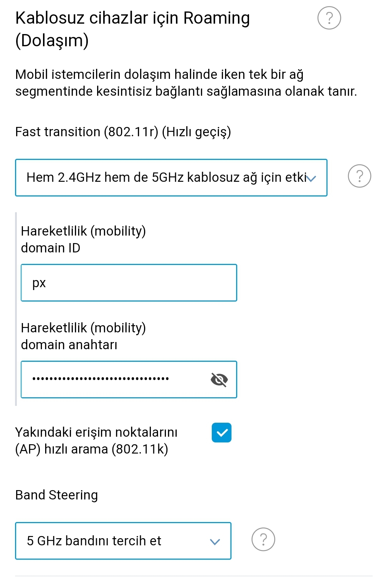
Task: Click help icon beside Fast transition dropdown
Action: point(359,176)
